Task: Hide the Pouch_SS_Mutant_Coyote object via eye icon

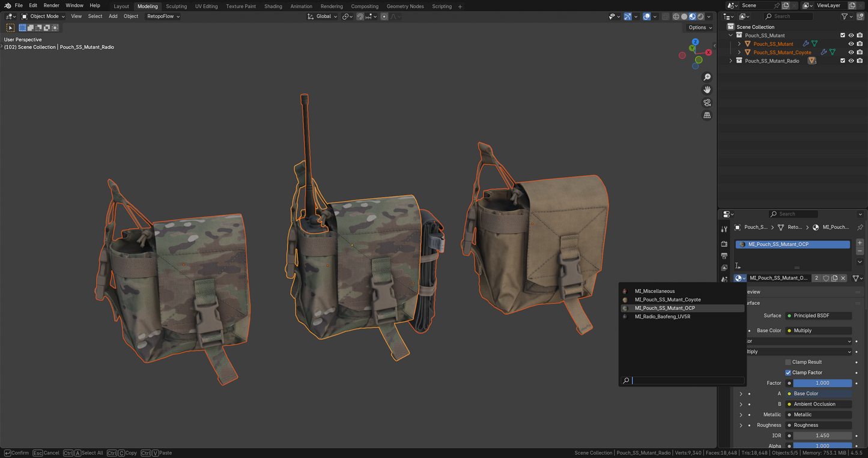Action: [851, 52]
